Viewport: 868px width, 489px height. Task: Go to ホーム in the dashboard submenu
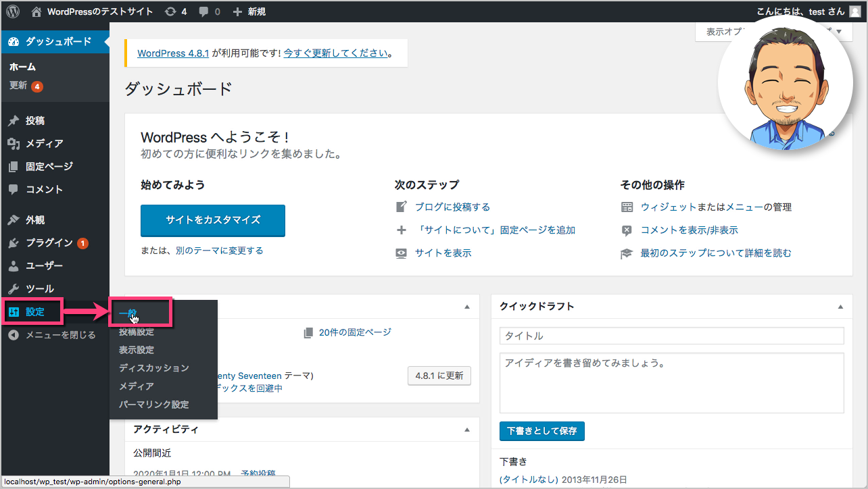click(22, 67)
